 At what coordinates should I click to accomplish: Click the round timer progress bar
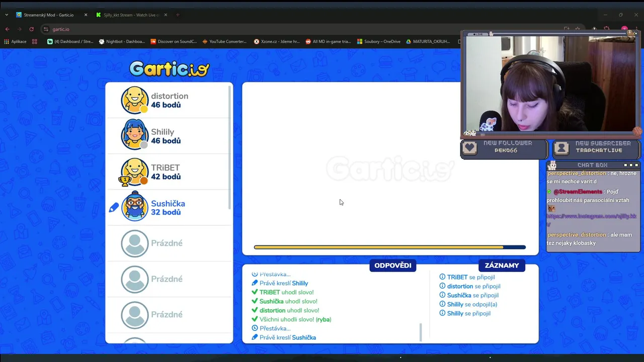click(x=390, y=247)
